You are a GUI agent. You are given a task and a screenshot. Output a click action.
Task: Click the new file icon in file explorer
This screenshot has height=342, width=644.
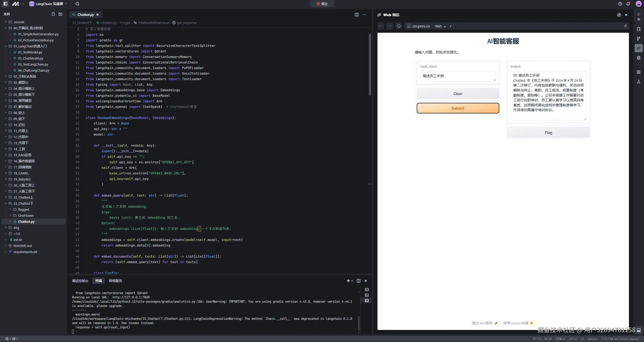pyautogui.click(x=53, y=14)
